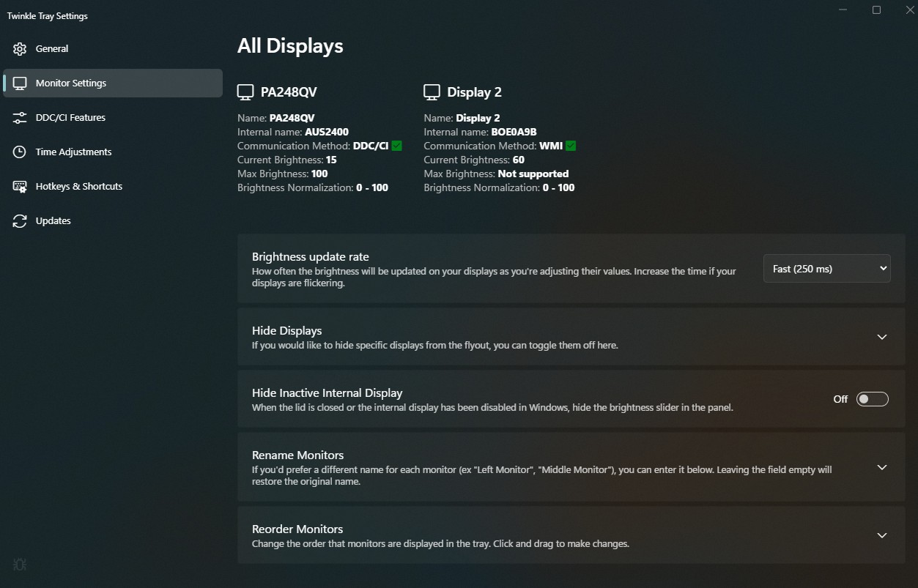Open Hotkeys & Shortcuts page
This screenshot has height=588, width=918.
point(113,187)
